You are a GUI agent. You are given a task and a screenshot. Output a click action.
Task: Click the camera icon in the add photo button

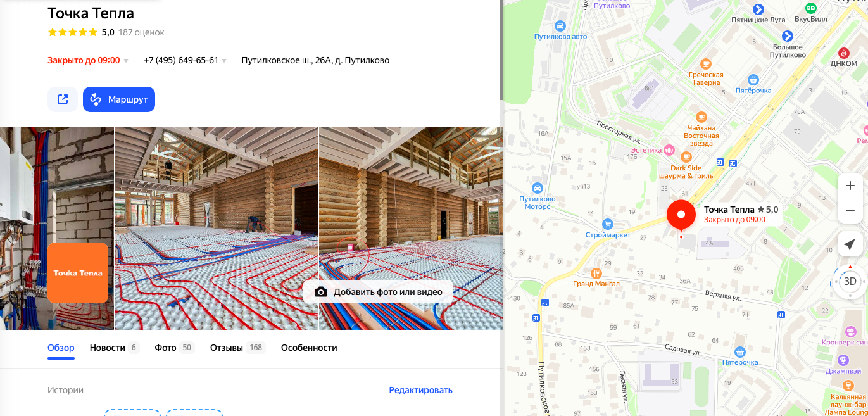321,292
